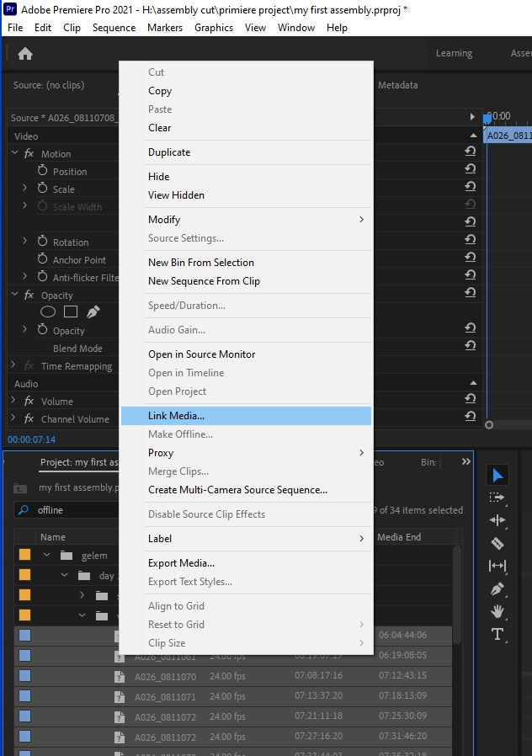Choose the Ripple Edit tool
Viewport: 532px width, 756px height.
pyautogui.click(x=497, y=520)
